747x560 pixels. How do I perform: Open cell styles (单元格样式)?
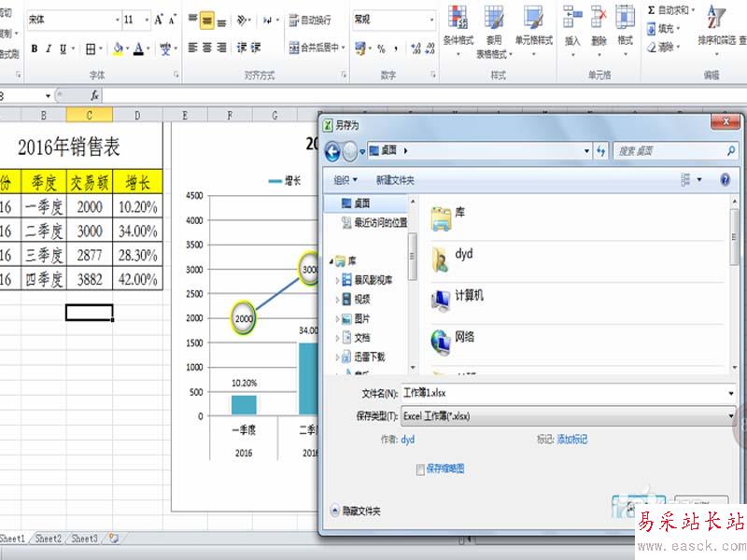click(x=533, y=31)
